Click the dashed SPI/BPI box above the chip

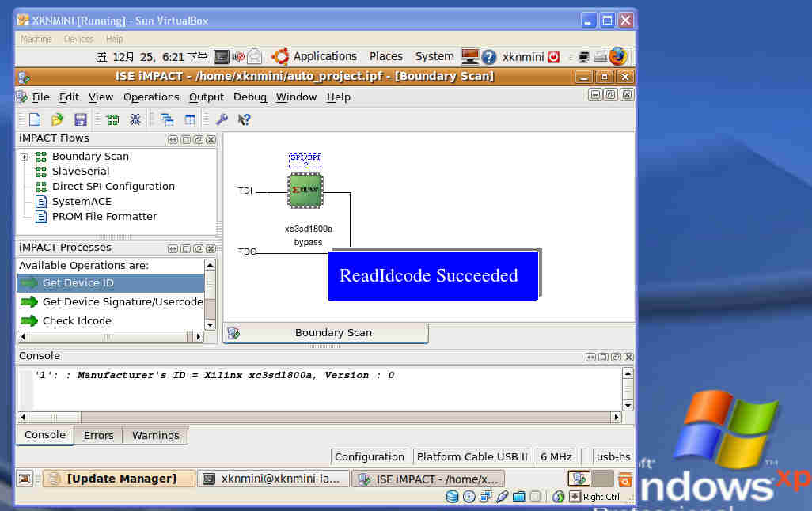click(305, 161)
